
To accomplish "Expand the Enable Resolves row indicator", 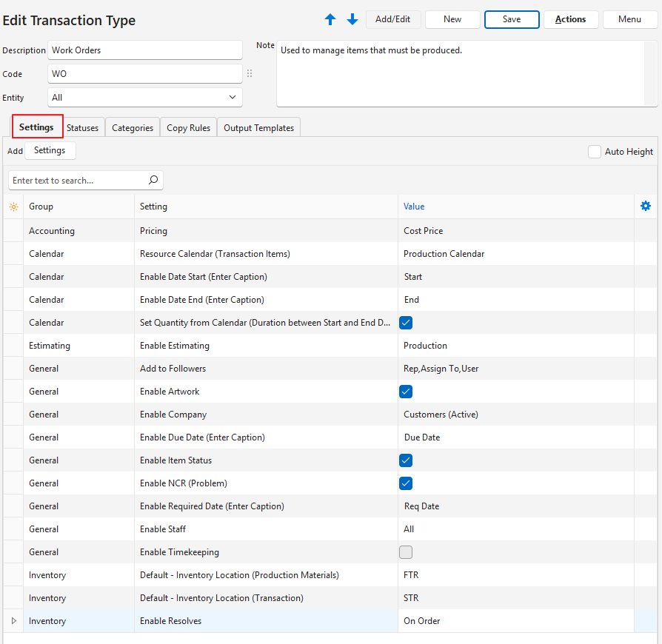I will pos(13,621).
